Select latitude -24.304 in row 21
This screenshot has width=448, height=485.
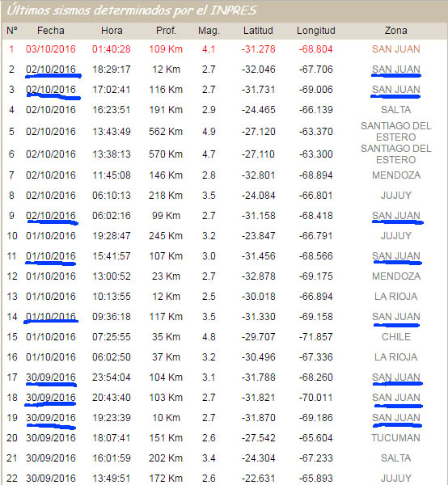point(258,458)
